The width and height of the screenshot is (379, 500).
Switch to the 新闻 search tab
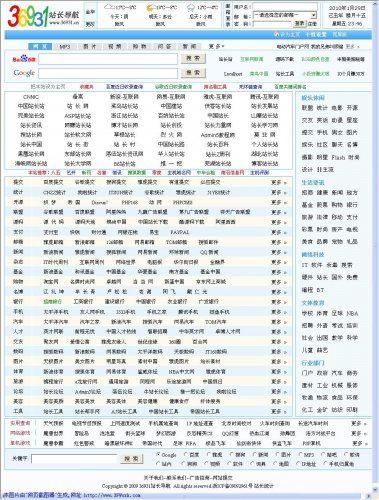click(189, 46)
